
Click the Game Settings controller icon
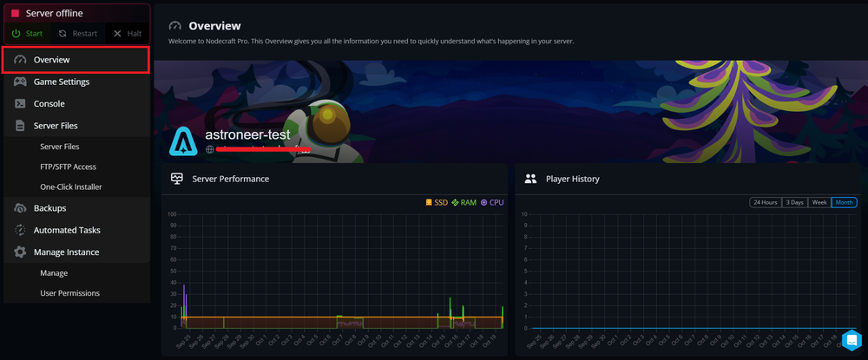[x=20, y=82]
